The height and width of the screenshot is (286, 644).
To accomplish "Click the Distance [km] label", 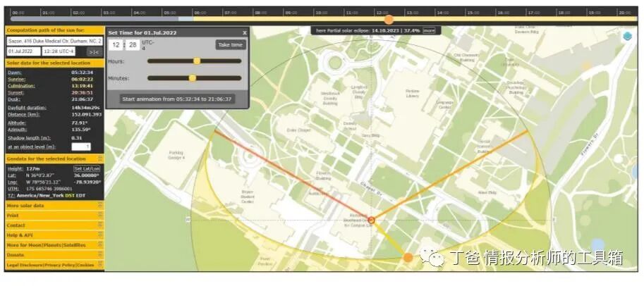I will click(x=23, y=114).
